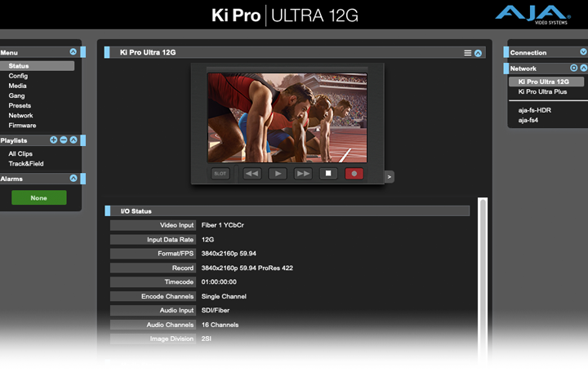Add a new playlist with plus icon
The height and width of the screenshot is (372, 588).
click(54, 140)
